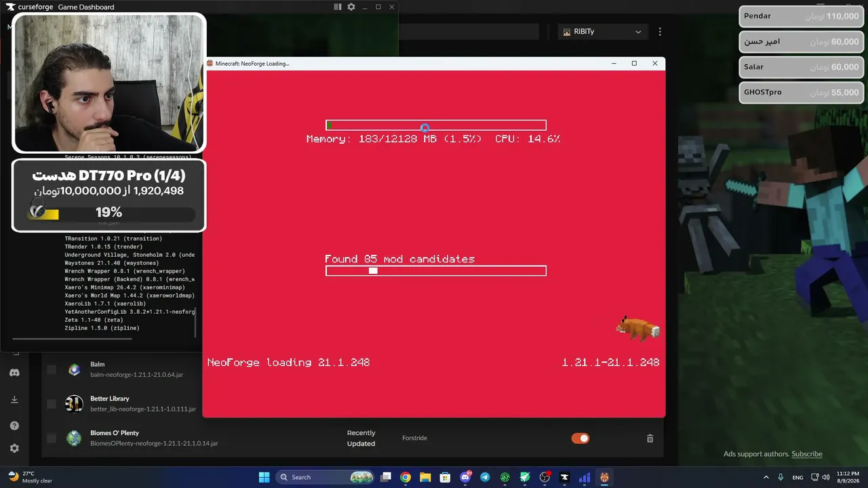Image resolution: width=868 pixels, height=488 pixels.
Task: Select the Biomes O' Plenty mod name
Action: coord(115,433)
